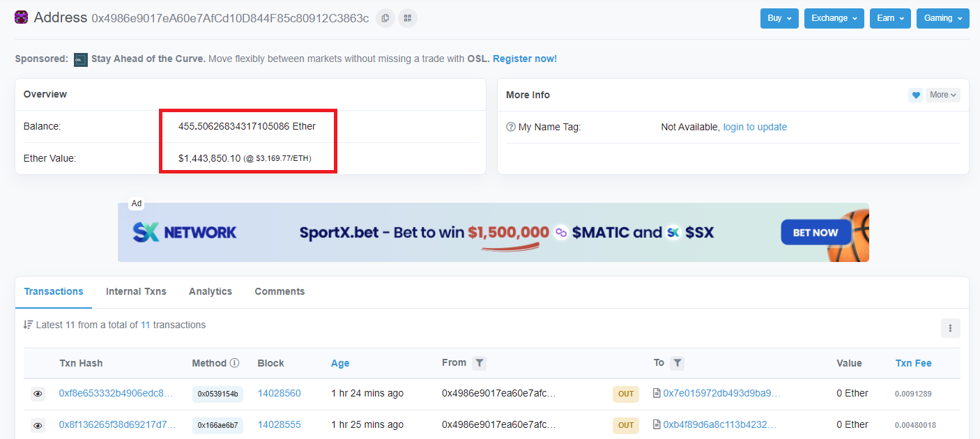This screenshot has width=980, height=439.
Task: Preview transaction 0xf8e653332b4906edc8 via eye icon
Action: point(38,394)
